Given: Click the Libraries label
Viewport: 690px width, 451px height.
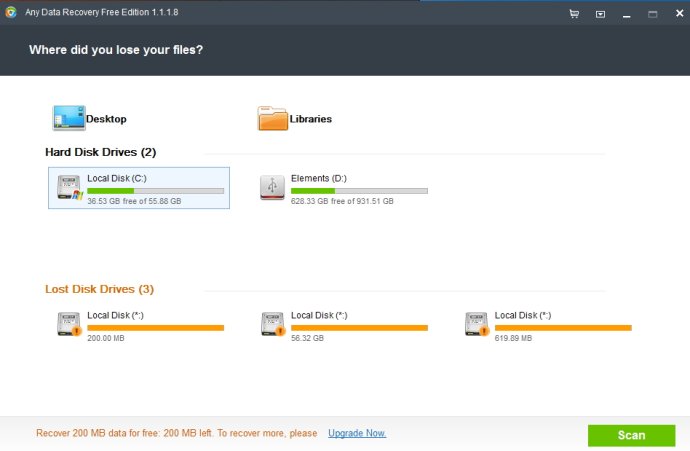Looking at the screenshot, I should point(311,119).
